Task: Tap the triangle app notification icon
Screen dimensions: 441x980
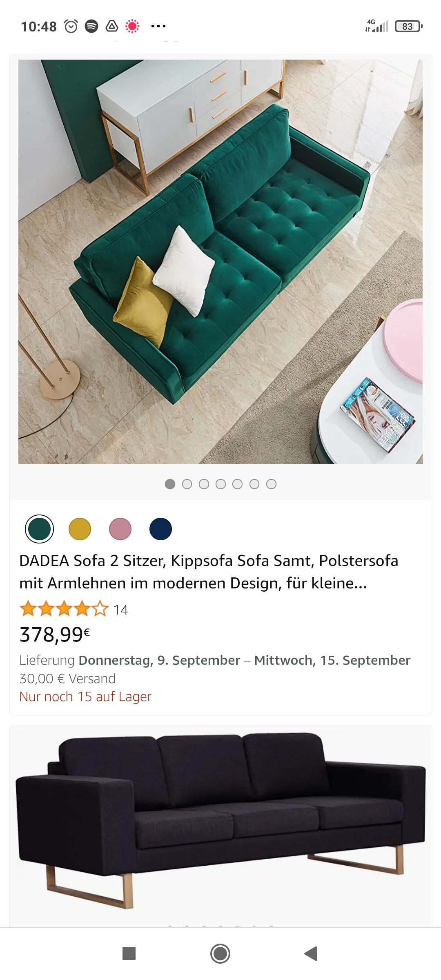Action: click(x=112, y=26)
